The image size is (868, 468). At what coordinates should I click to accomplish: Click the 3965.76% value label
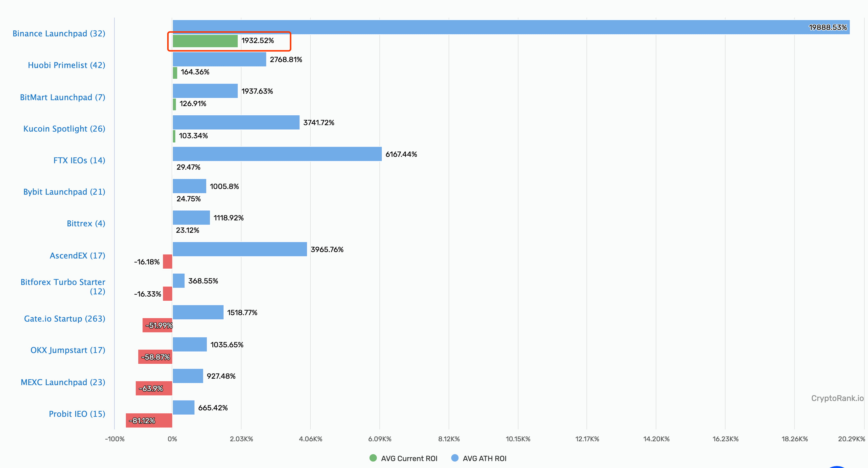click(x=327, y=249)
